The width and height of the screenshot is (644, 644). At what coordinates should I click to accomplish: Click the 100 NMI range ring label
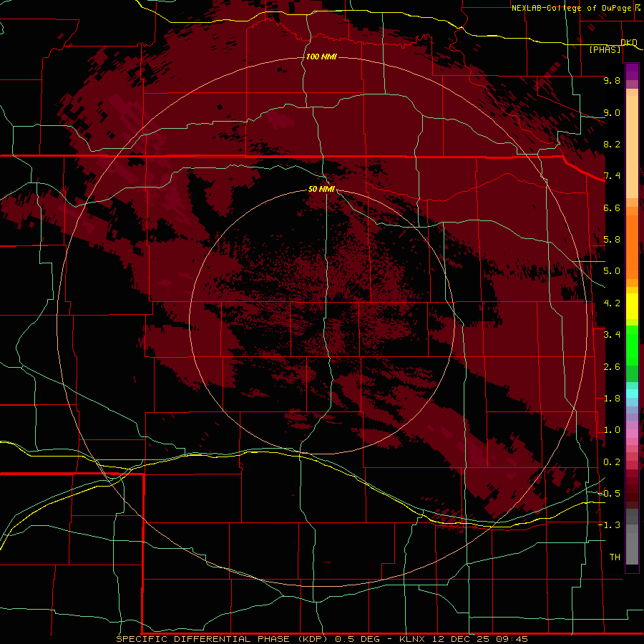tap(321, 57)
